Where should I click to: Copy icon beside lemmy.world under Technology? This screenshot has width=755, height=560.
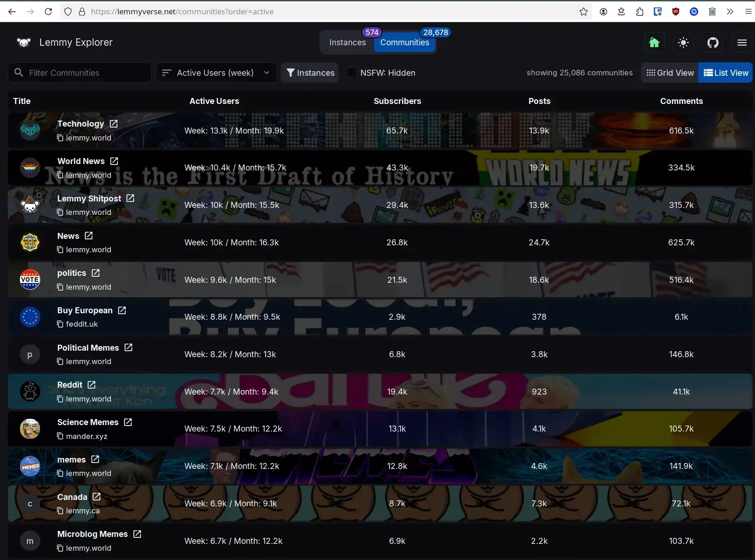[x=60, y=138]
